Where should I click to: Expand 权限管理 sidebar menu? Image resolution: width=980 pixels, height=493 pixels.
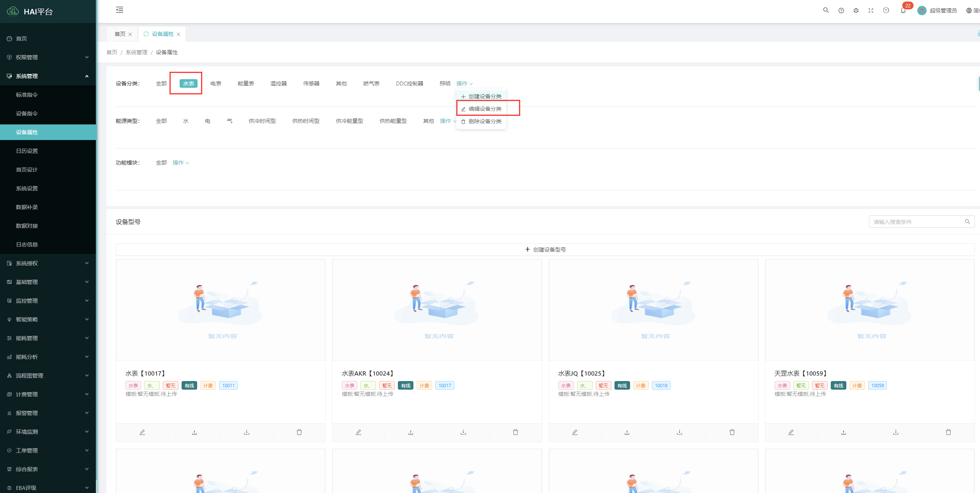(x=48, y=57)
